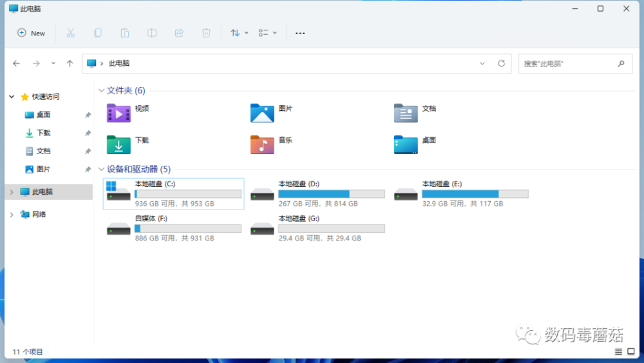This screenshot has height=363, width=644.
Task: Open recent locations chevron dropdown
Action: click(53, 63)
